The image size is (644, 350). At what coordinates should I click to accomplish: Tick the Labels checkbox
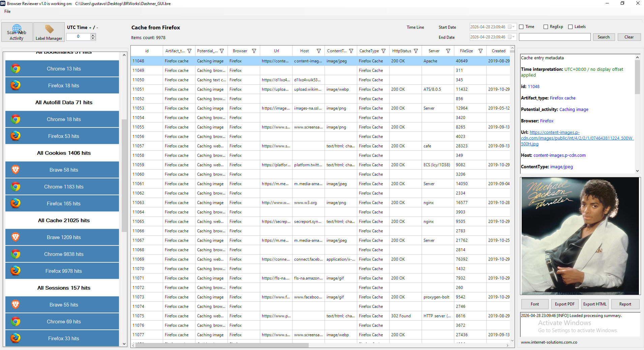571,27
